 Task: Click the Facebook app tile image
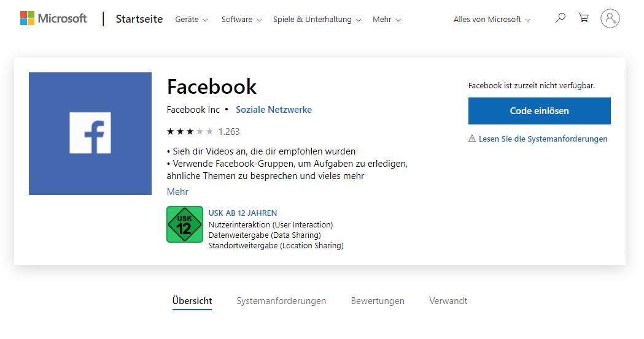(90, 134)
